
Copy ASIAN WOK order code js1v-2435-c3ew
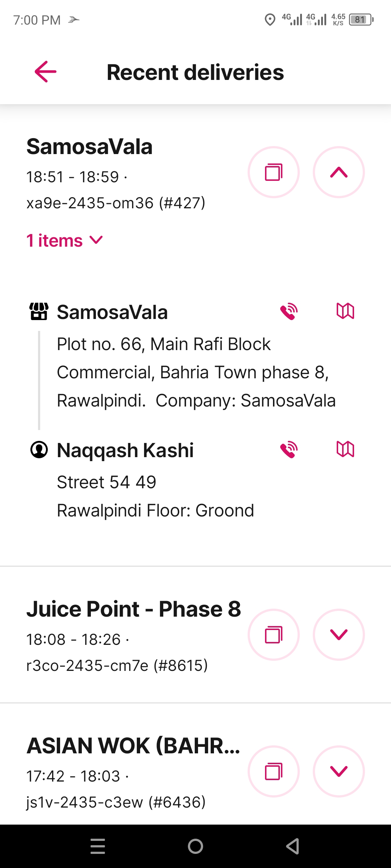tap(274, 771)
